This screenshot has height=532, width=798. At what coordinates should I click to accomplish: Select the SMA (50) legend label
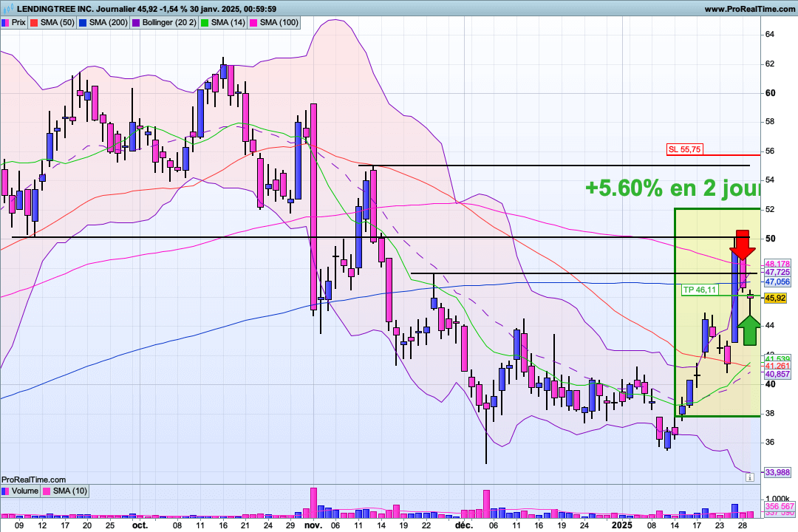pos(57,22)
